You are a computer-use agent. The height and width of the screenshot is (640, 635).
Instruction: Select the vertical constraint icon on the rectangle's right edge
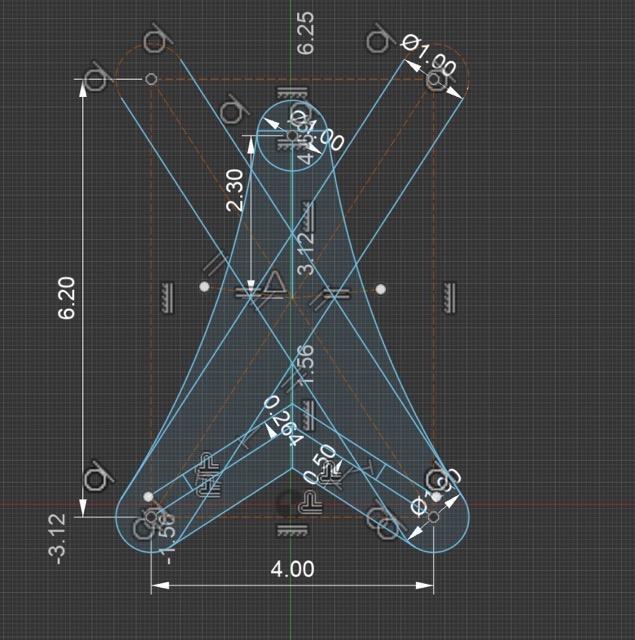tap(449, 298)
